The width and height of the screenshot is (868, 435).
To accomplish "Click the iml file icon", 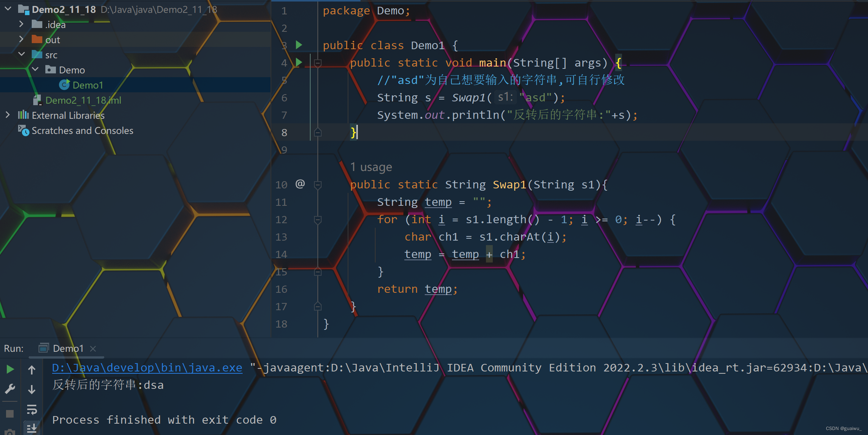I will (x=37, y=100).
